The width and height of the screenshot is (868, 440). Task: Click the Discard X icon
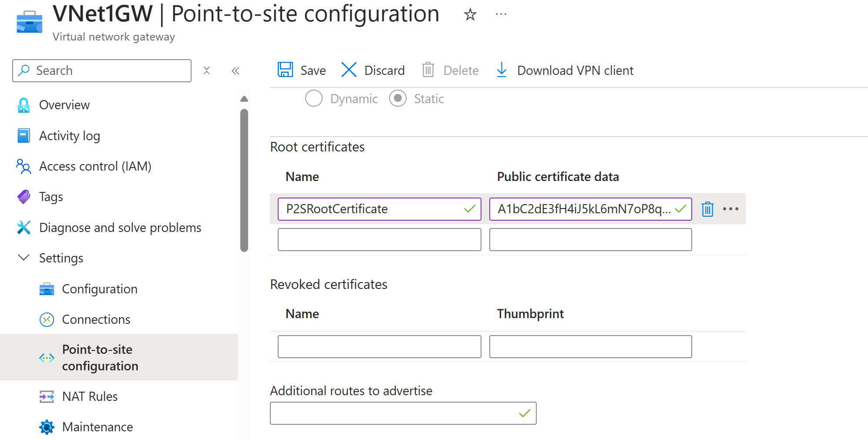pos(349,70)
